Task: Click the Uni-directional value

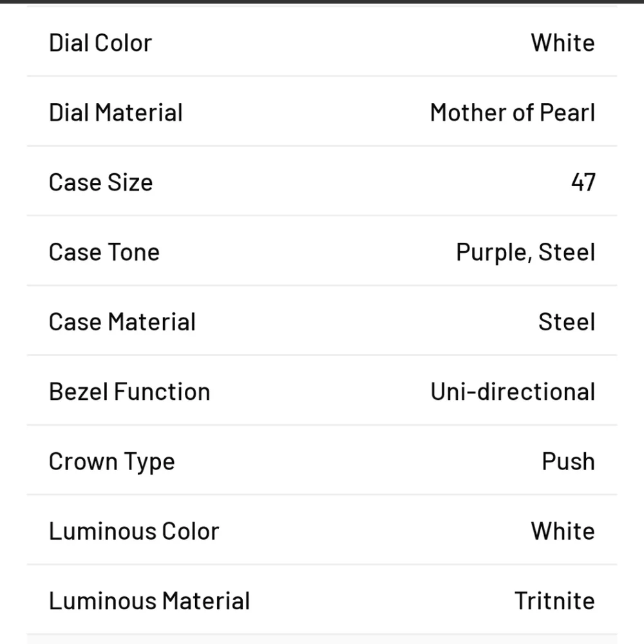Action: click(513, 392)
